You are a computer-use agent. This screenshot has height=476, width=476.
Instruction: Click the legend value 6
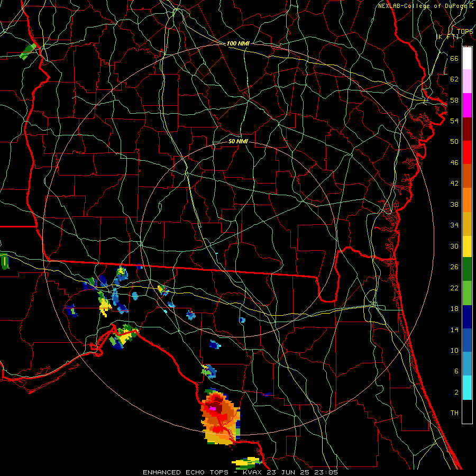(456, 371)
